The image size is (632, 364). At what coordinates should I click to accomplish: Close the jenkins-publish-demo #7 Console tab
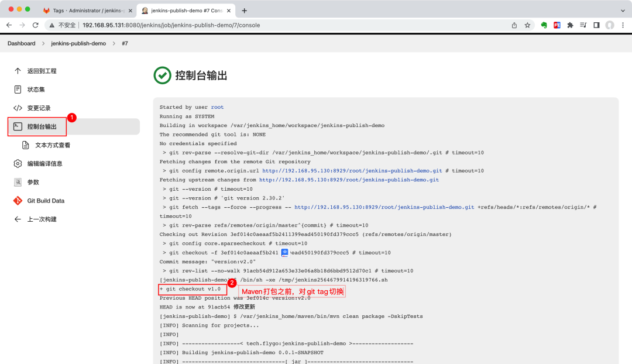point(229,11)
